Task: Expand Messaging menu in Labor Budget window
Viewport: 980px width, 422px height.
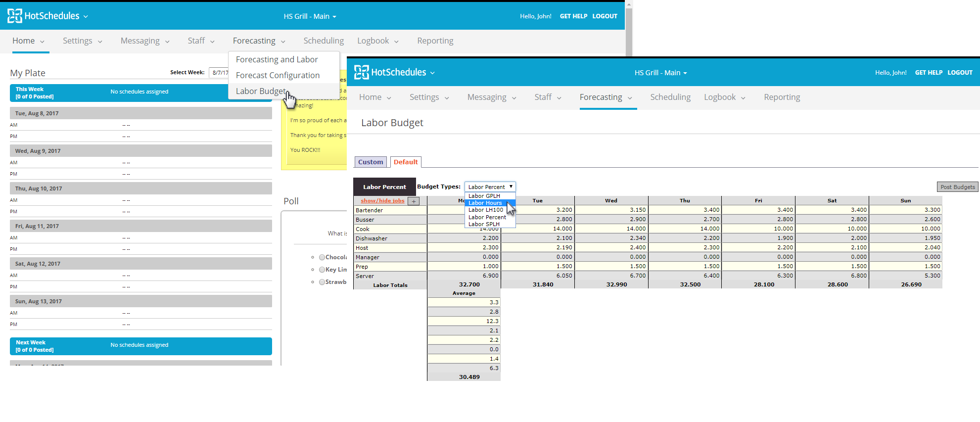Action: point(492,97)
